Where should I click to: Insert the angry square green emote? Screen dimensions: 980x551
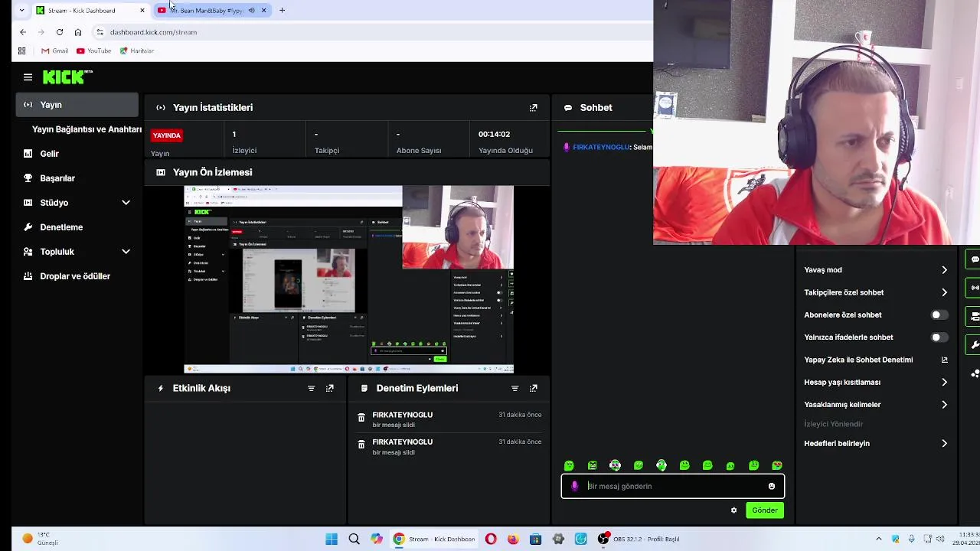coord(592,465)
